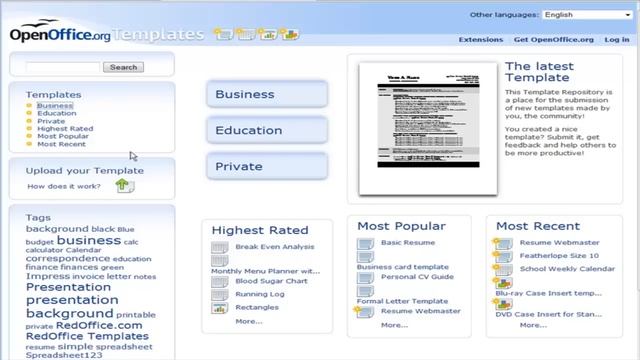
Task: Click the Most Recent Resume Webmaster icon
Action: pos(503,244)
